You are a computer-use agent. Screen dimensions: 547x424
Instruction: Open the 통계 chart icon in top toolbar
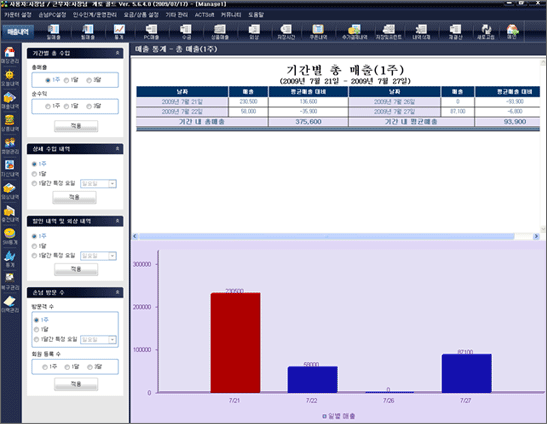click(119, 31)
